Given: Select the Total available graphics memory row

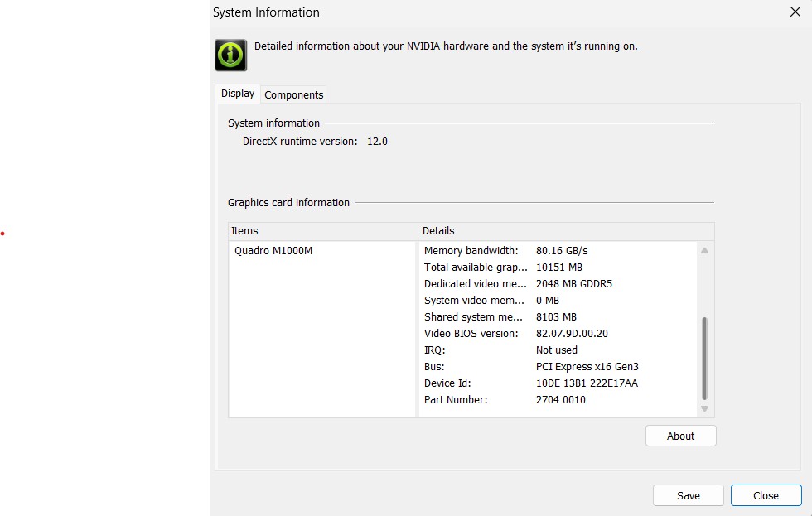Looking at the screenshot, I should (558, 267).
